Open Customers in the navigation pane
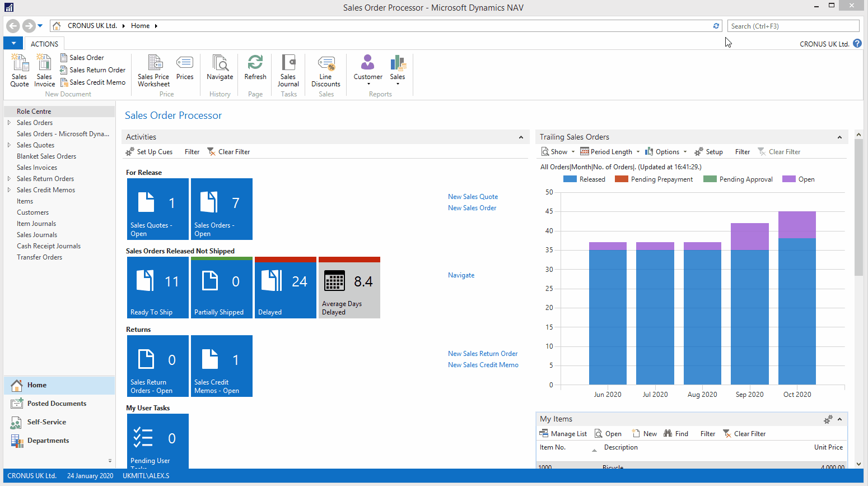This screenshot has width=868, height=486. (x=32, y=212)
